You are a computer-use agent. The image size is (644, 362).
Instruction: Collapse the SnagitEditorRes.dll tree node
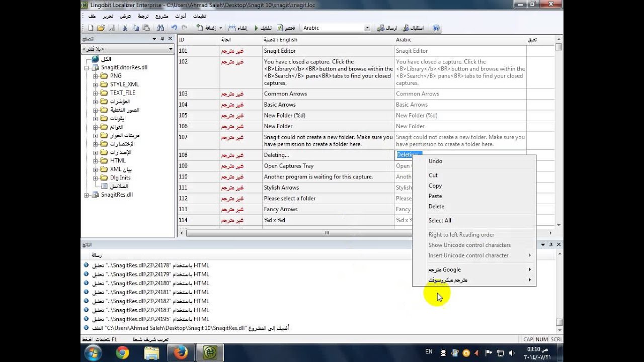pyautogui.click(x=87, y=67)
